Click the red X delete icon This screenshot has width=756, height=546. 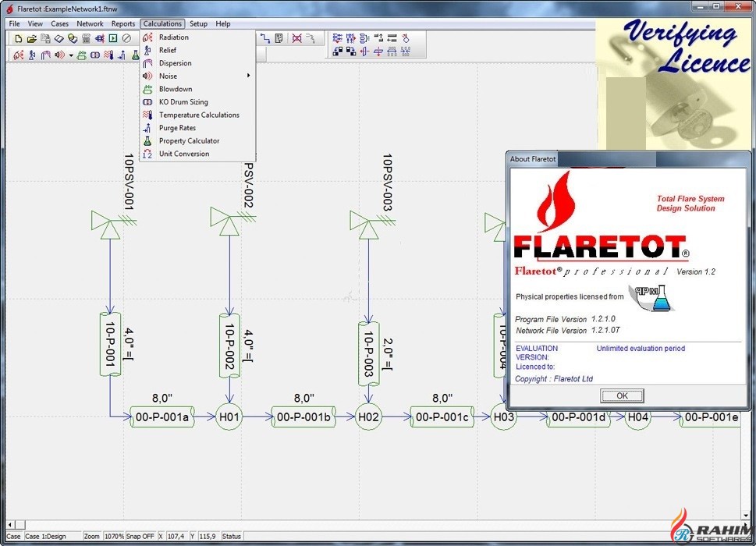point(297,38)
